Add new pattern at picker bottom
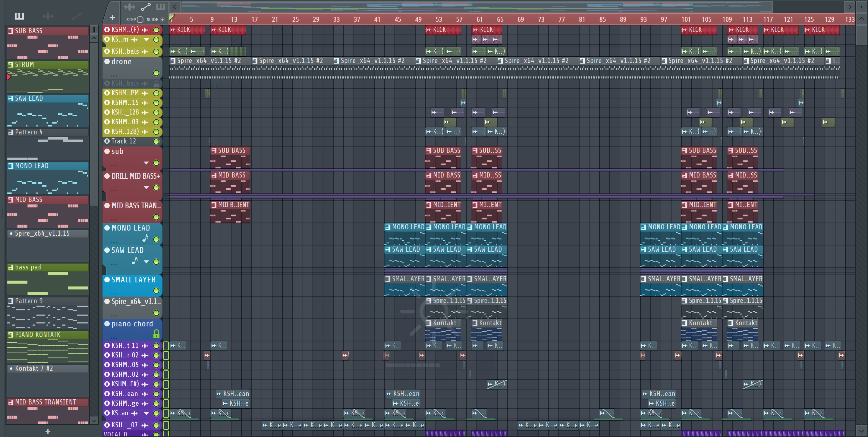 (x=48, y=431)
